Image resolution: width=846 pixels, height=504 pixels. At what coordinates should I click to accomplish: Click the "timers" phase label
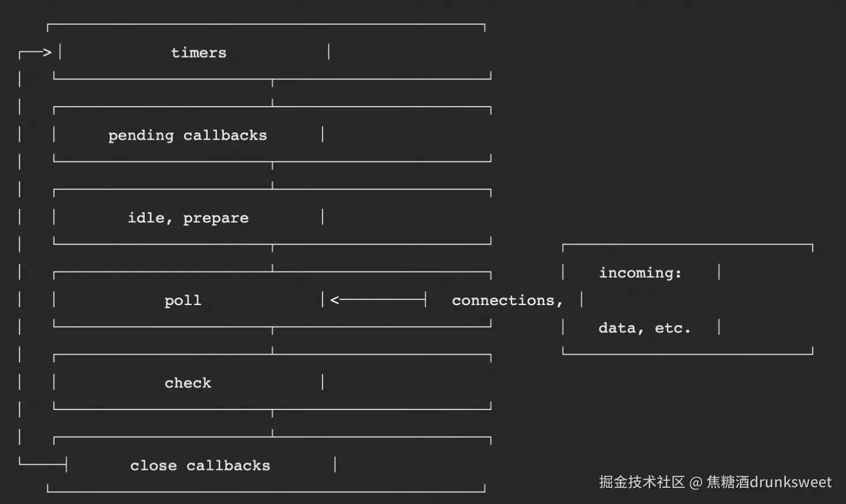(199, 52)
